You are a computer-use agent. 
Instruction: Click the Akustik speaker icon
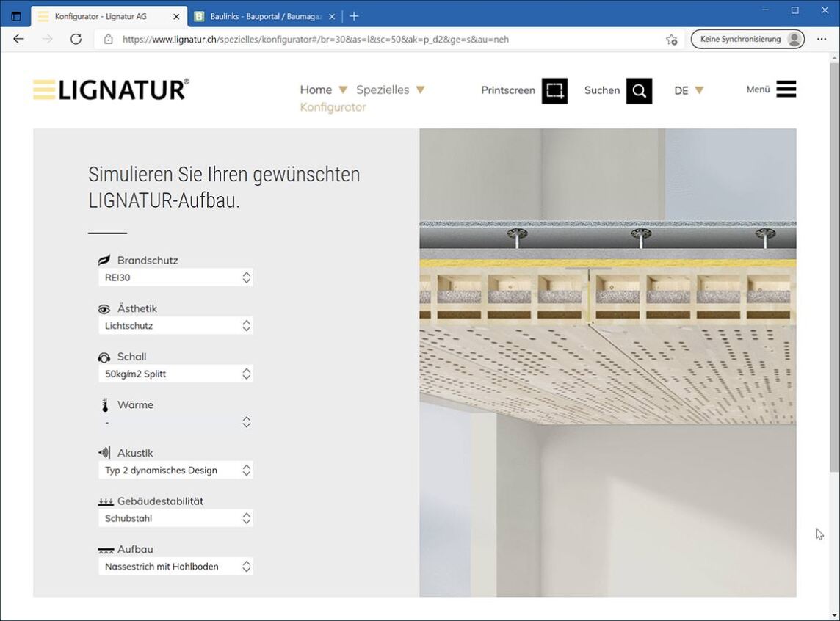[104, 453]
